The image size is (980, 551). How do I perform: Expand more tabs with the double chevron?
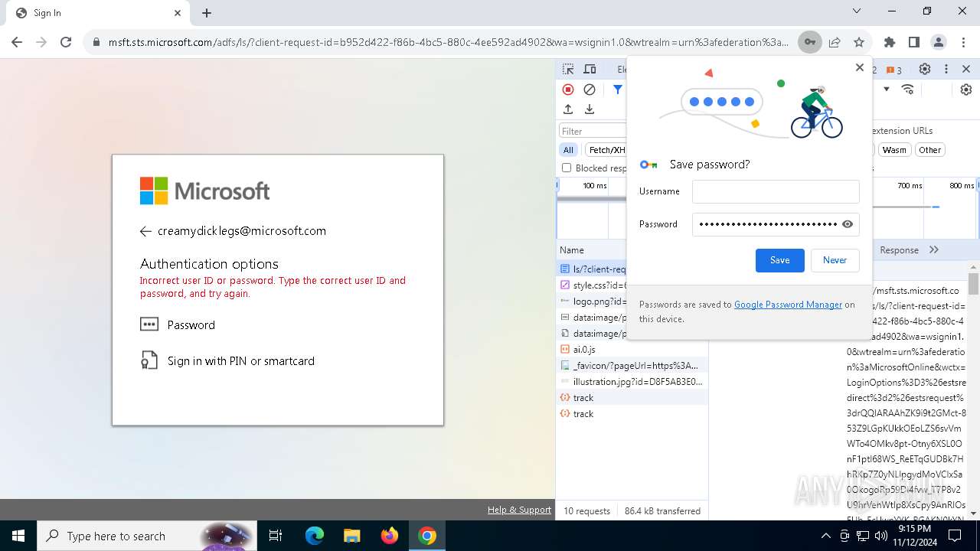tap(934, 249)
